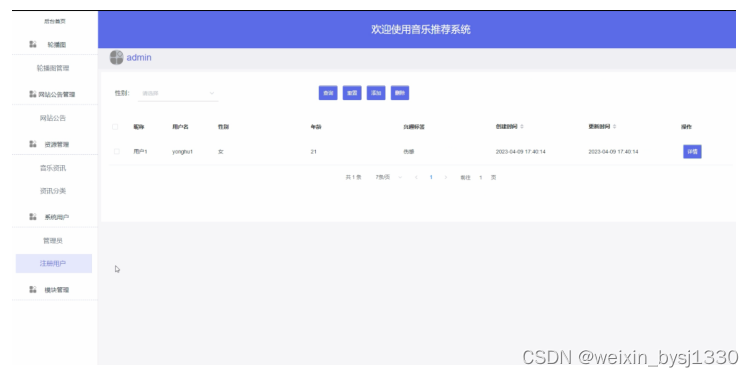This screenshot has height=377, width=754.
Task: Click the 用户1 nickname cell
Action: click(140, 152)
